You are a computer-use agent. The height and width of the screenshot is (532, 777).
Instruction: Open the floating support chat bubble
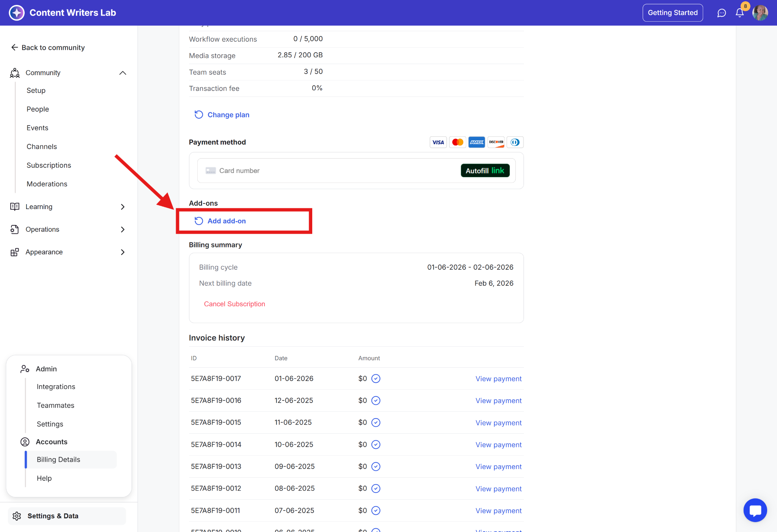click(x=755, y=510)
